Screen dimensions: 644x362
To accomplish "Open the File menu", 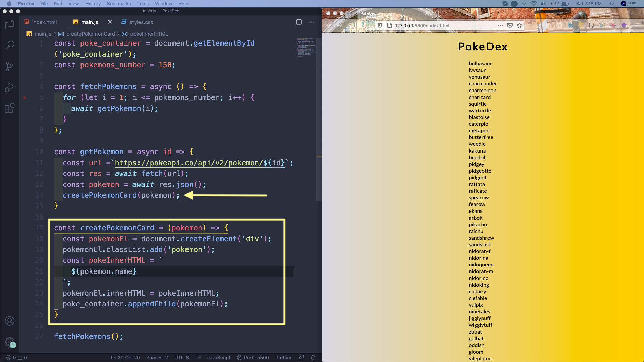I will (x=44, y=4).
